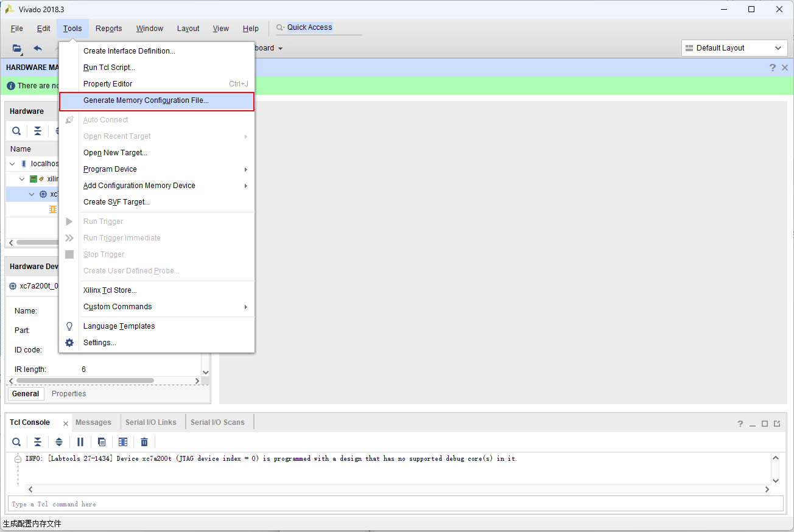Switch to Serial I/O Scans tab
The width and height of the screenshot is (794, 532).
point(217,422)
